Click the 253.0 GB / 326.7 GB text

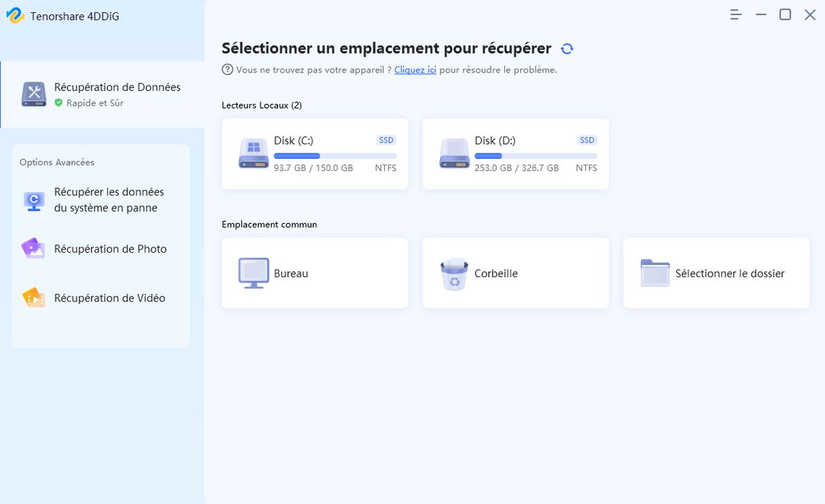(516, 168)
